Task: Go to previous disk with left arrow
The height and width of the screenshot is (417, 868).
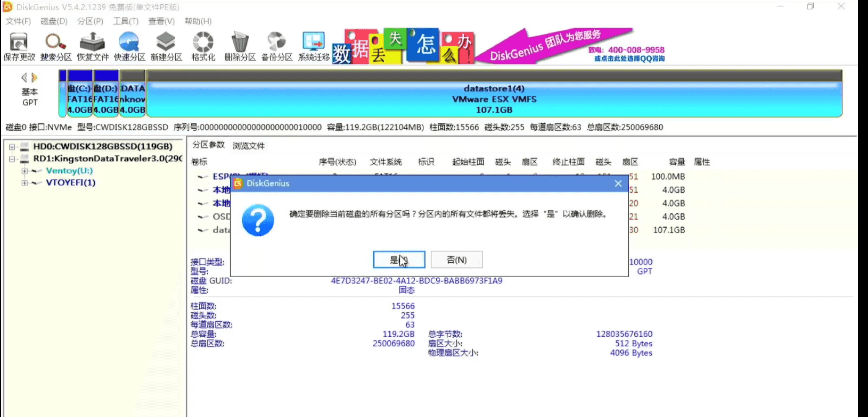Action: [x=24, y=78]
